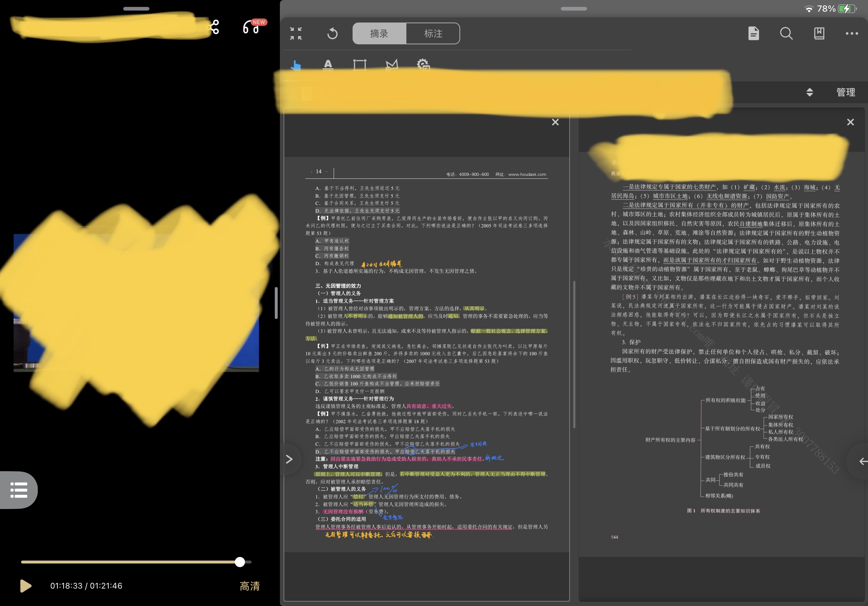Open the document outline page icon
Image resolution: width=868 pixels, height=606 pixels.
point(754,33)
